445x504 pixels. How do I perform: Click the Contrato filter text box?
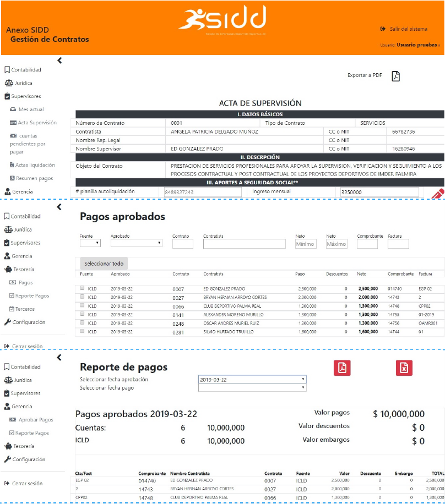click(x=182, y=244)
